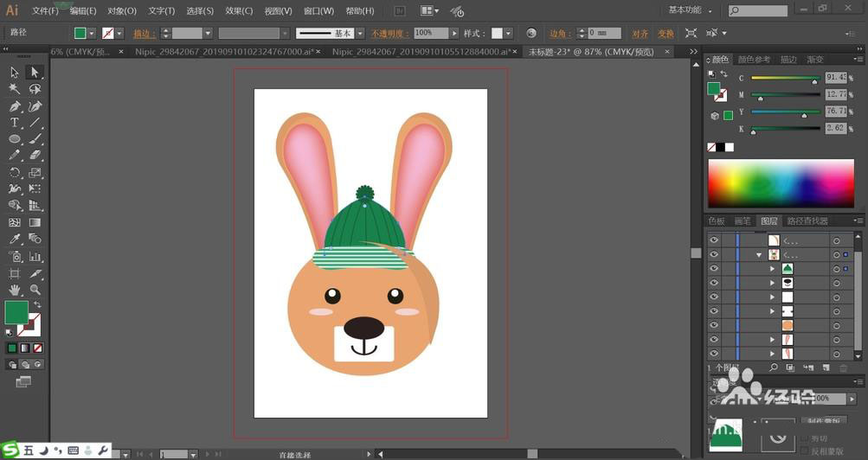Open the opacity 100% dropdown
This screenshot has width=868, height=460.
pyautogui.click(x=455, y=33)
